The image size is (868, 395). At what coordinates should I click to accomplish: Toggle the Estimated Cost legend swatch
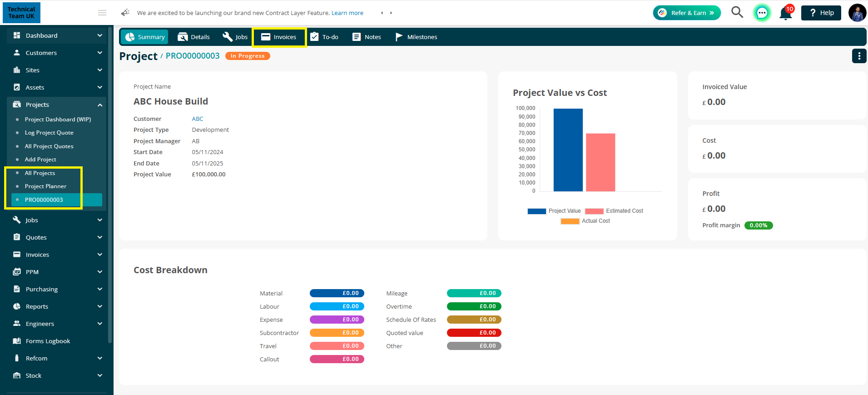click(594, 211)
